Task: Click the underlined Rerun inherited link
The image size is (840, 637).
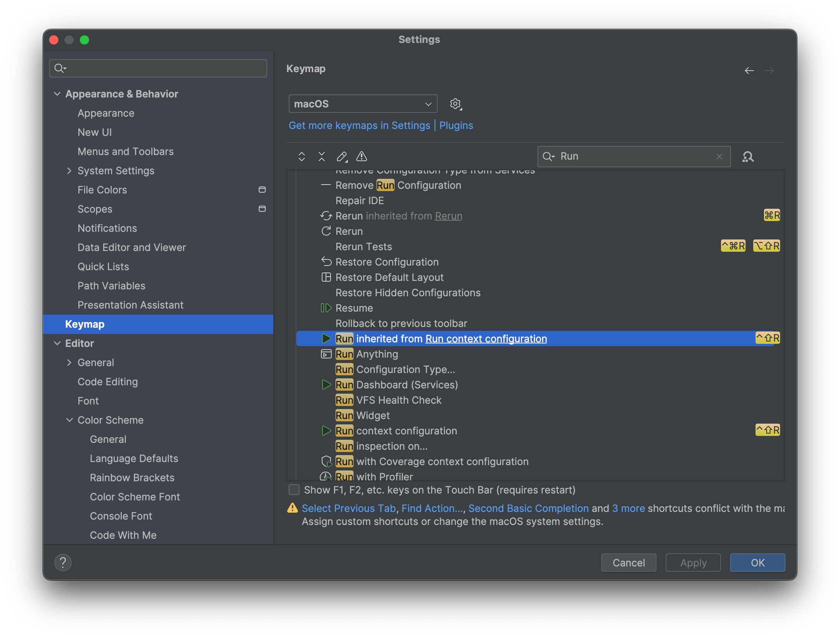Action: (x=448, y=216)
